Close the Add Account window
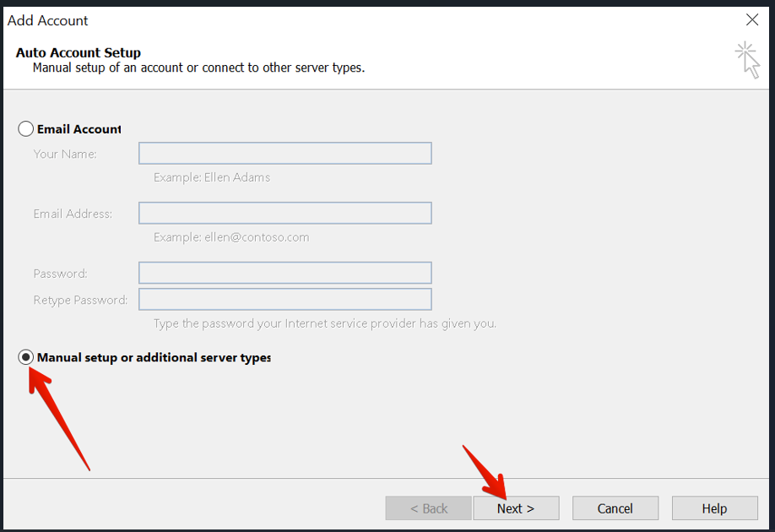This screenshot has width=775, height=532. [752, 19]
